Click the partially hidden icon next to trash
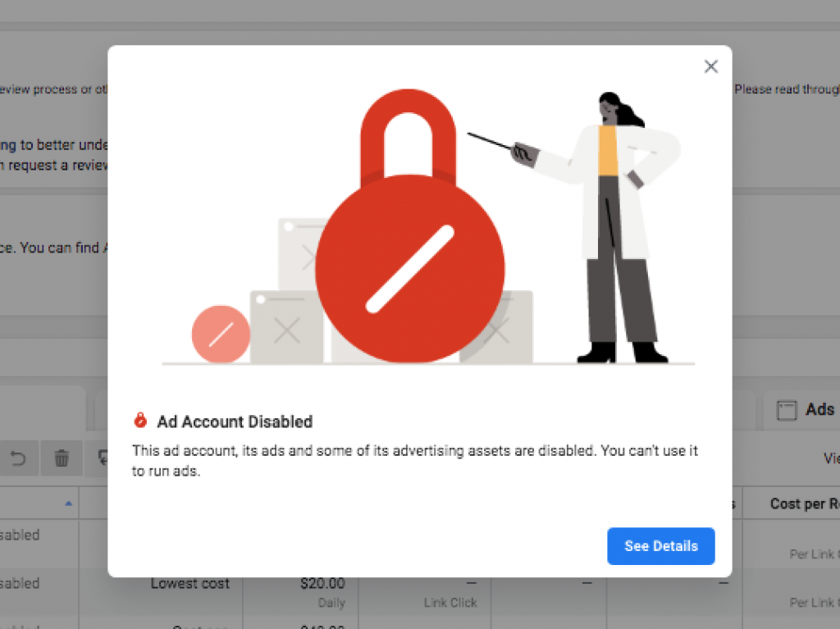The width and height of the screenshot is (840, 629). [102, 458]
